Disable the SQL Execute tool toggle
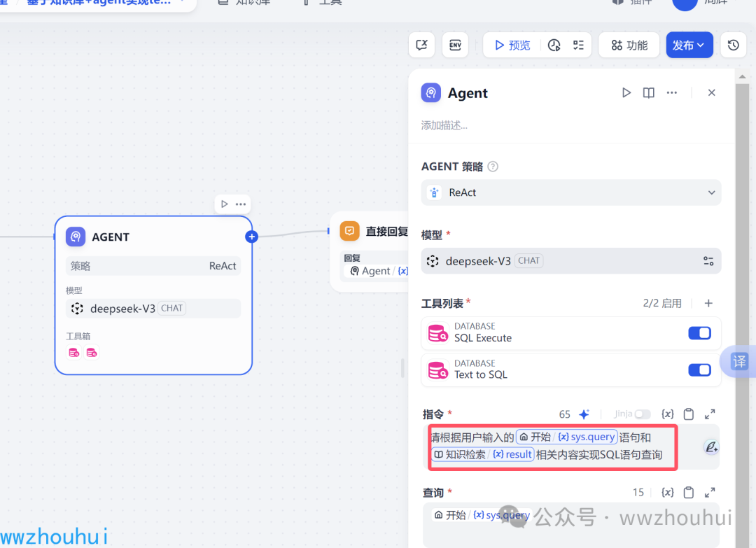Image resolution: width=756 pixels, height=548 pixels. [699, 333]
